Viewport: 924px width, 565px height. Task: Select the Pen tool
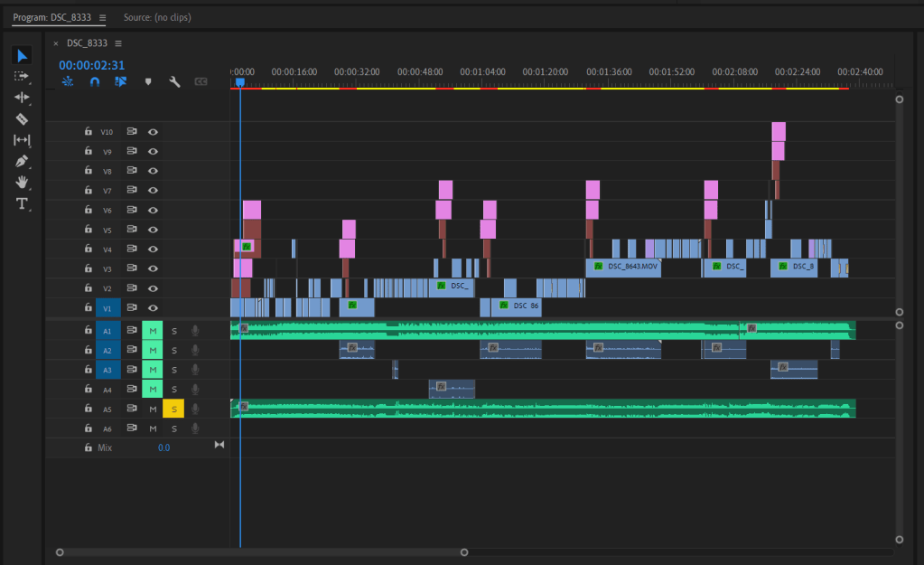(22, 161)
